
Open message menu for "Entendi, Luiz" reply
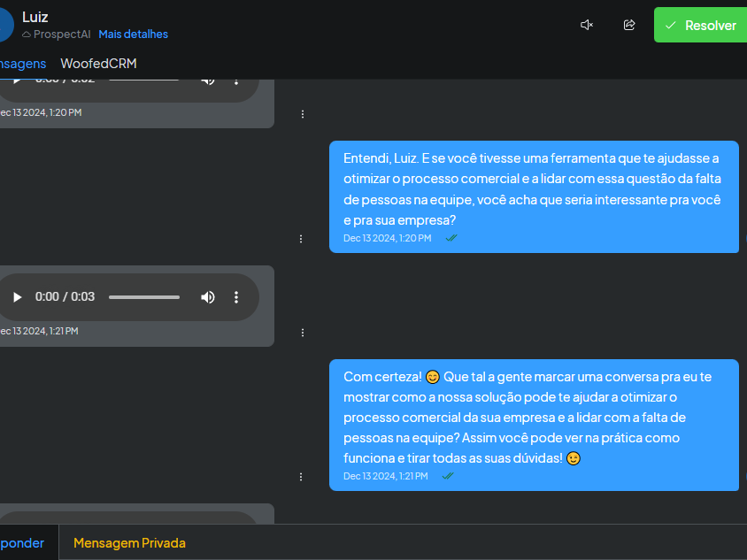pos(301,239)
